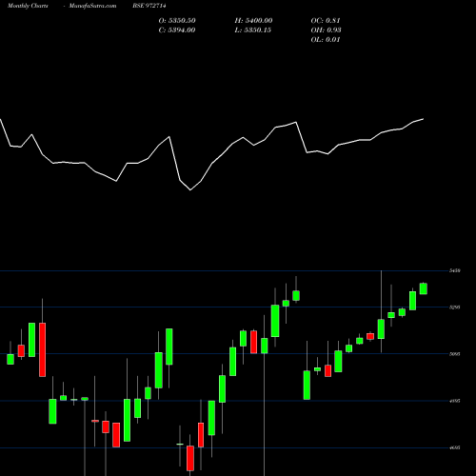Image resolution: width=476 pixels, height=476 pixels.
Task: Click the right end of the white line
Action: point(424,119)
